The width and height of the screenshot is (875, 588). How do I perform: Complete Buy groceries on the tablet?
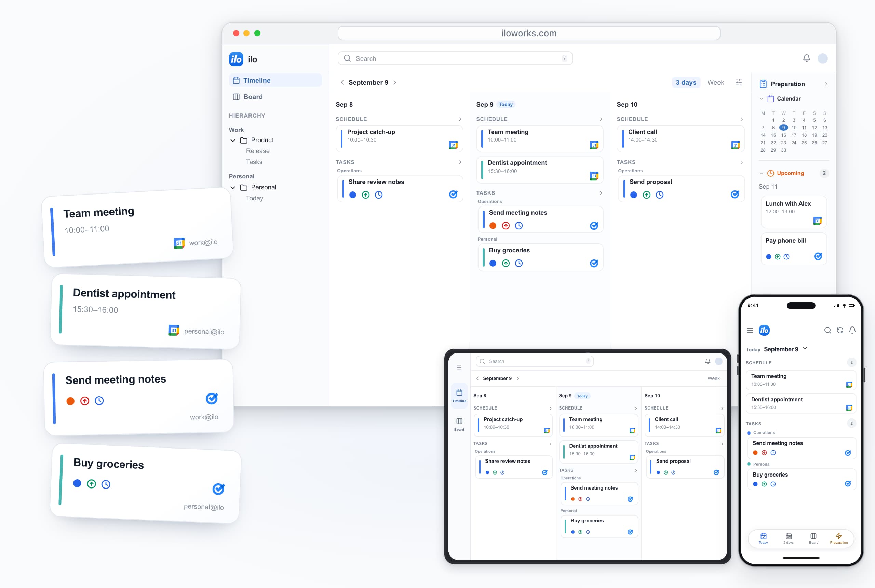[630, 532]
